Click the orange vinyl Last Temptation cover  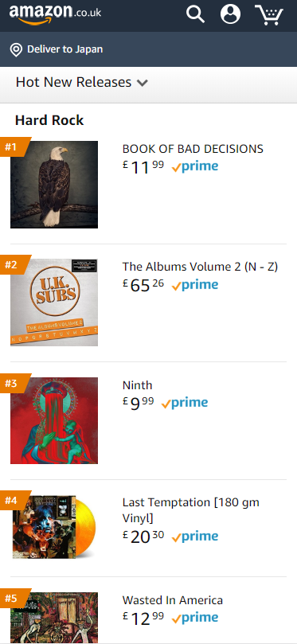coord(54,527)
